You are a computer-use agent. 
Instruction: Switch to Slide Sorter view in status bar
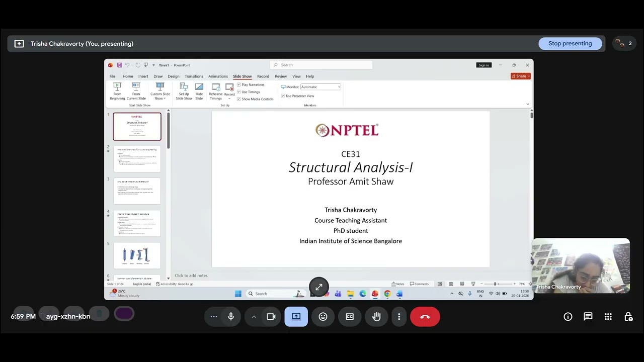click(x=451, y=284)
